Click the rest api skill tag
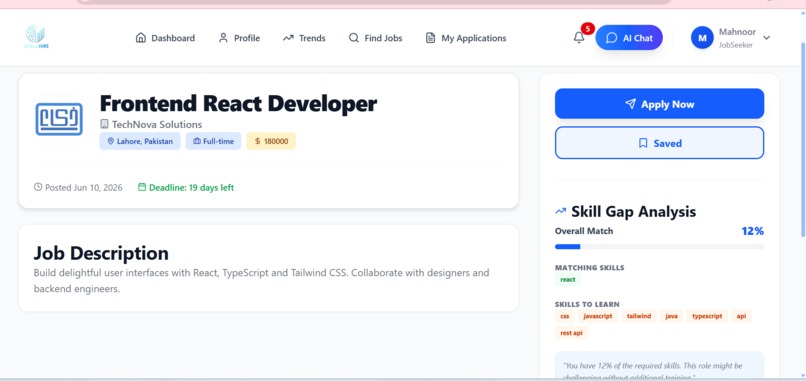 [571, 333]
